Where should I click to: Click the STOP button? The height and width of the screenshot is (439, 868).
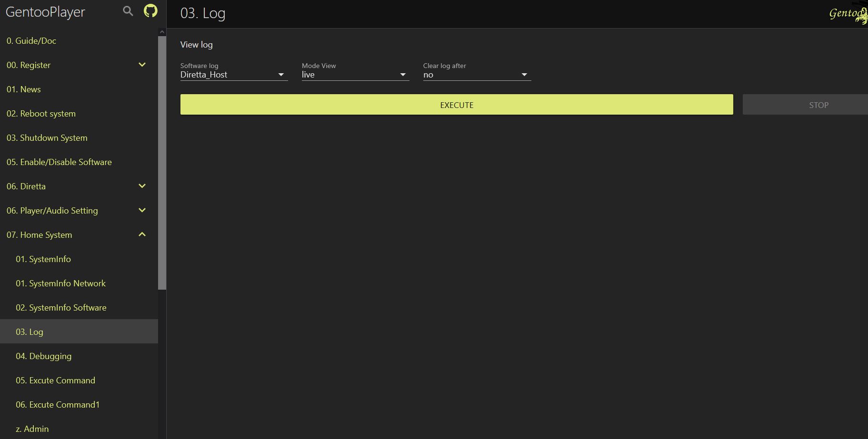[805, 105]
